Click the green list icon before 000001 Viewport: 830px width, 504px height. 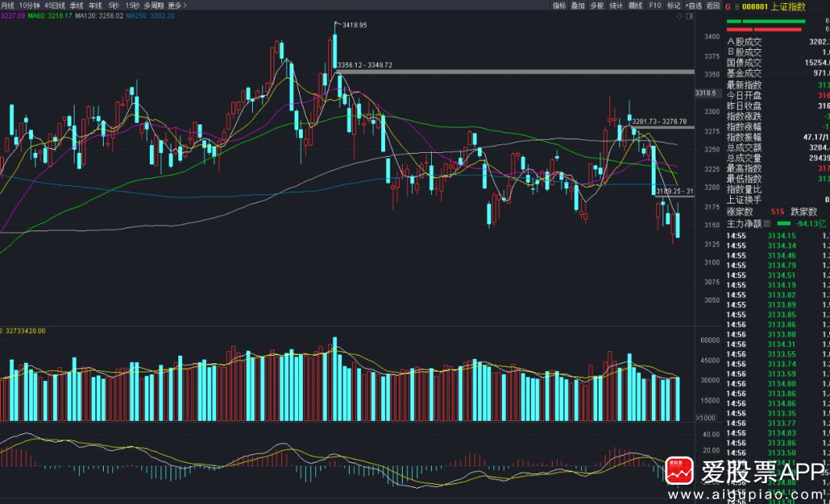736,6
